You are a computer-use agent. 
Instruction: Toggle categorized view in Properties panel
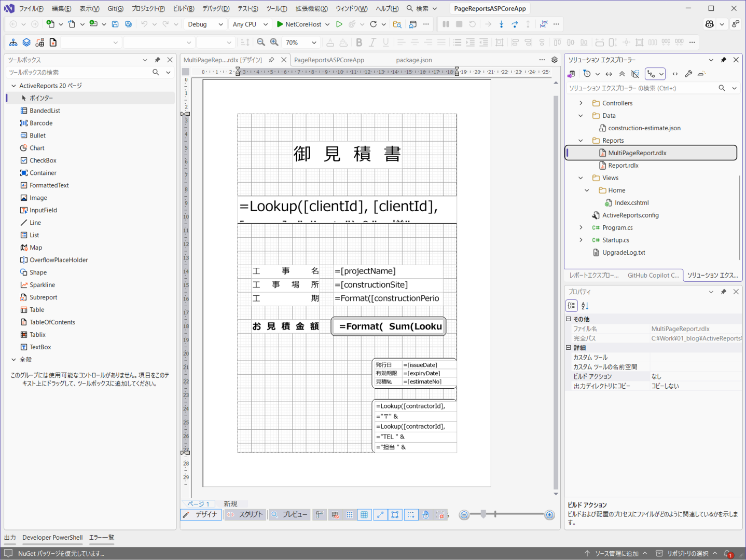coord(572,306)
